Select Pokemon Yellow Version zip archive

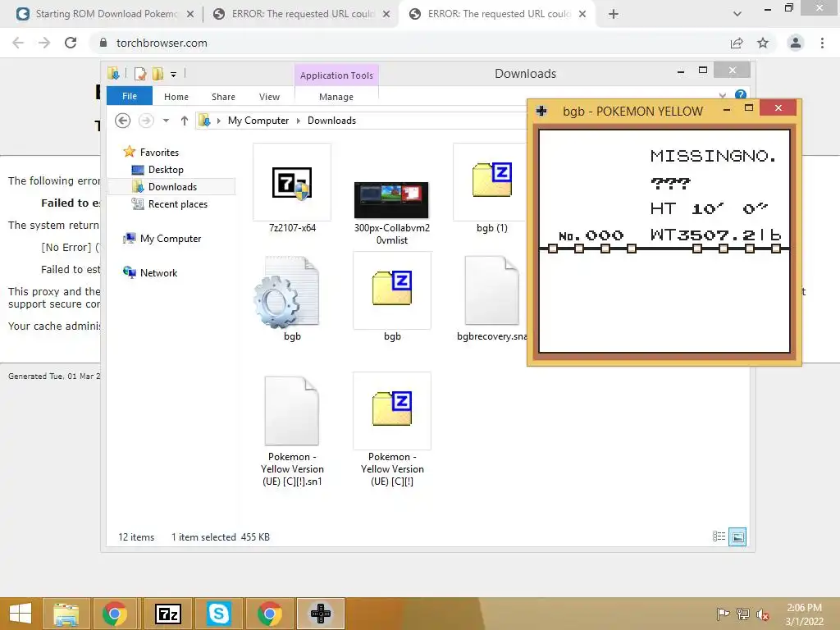[x=391, y=430]
